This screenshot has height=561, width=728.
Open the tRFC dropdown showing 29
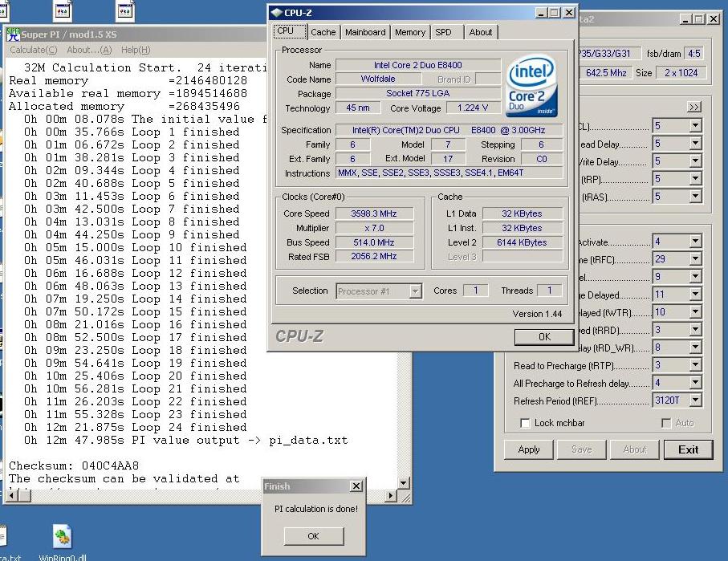coord(695,259)
